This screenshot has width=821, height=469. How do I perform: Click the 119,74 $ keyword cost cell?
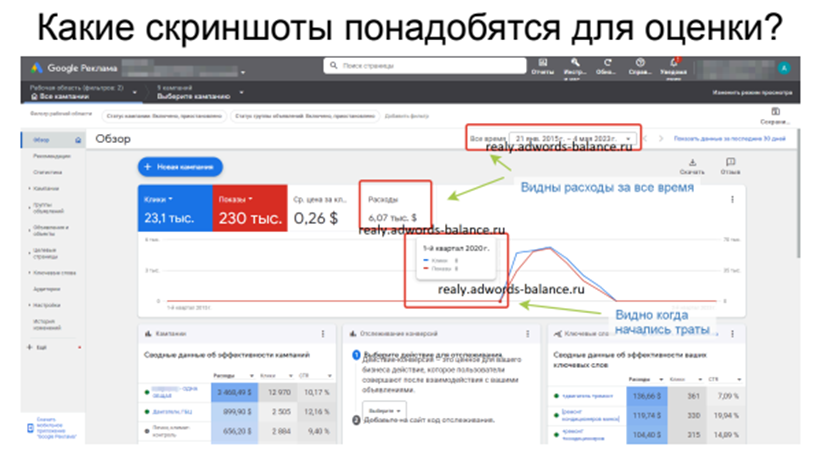(647, 416)
